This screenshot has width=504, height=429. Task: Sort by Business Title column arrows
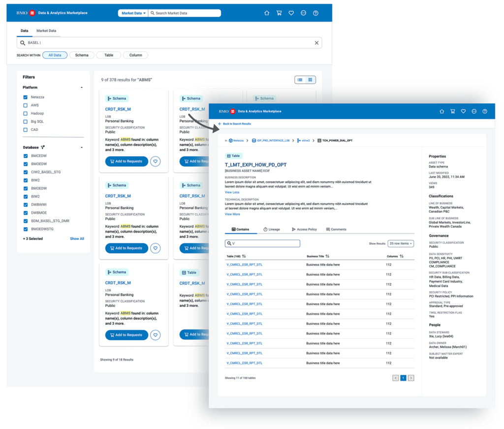click(x=328, y=256)
